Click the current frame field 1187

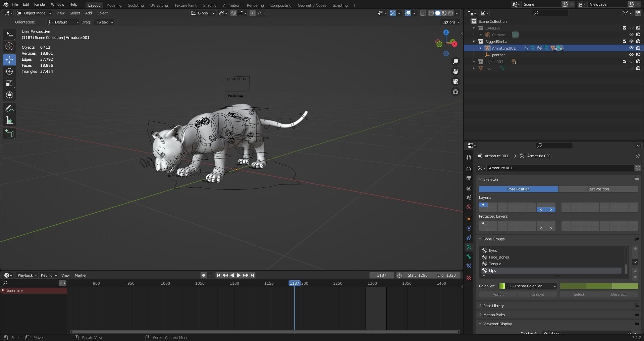(381, 275)
